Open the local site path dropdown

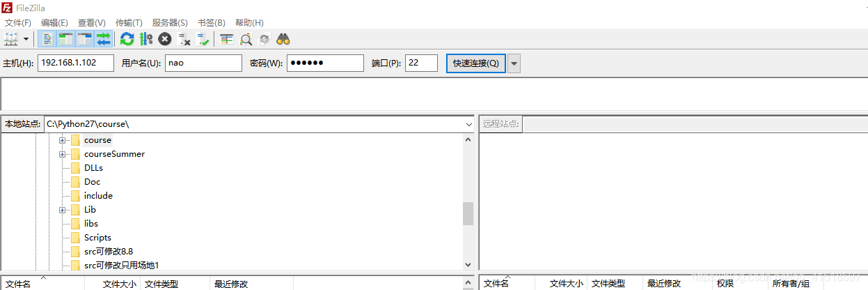pyautogui.click(x=468, y=124)
